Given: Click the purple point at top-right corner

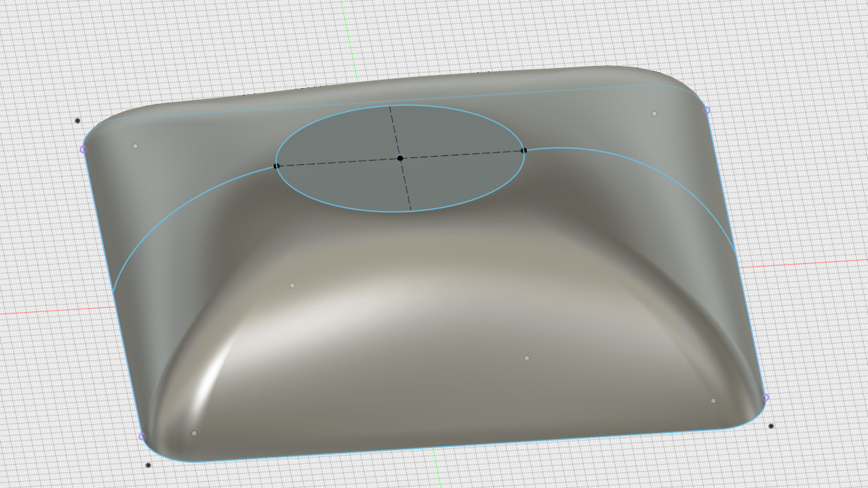Looking at the screenshot, I should (x=706, y=110).
